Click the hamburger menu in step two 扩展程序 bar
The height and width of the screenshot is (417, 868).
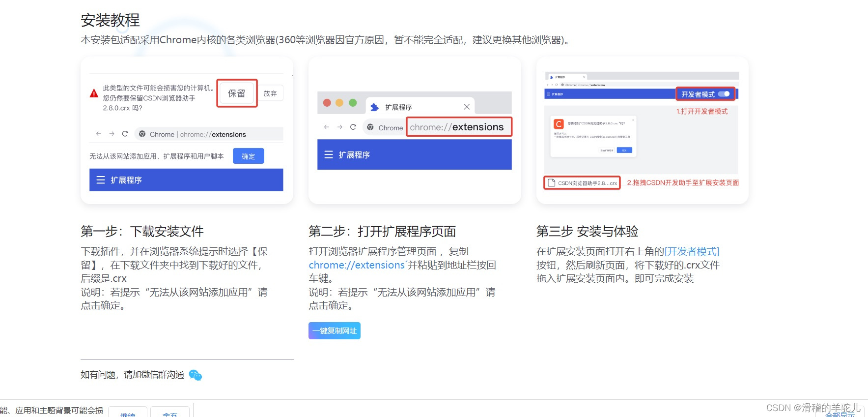click(x=329, y=154)
